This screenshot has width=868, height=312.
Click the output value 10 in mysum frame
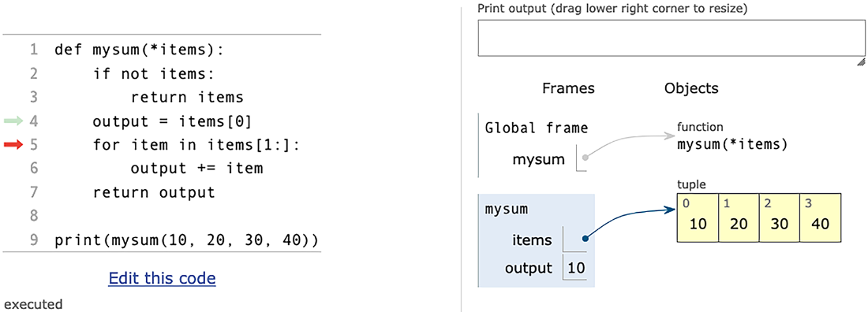tap(576, 269)
